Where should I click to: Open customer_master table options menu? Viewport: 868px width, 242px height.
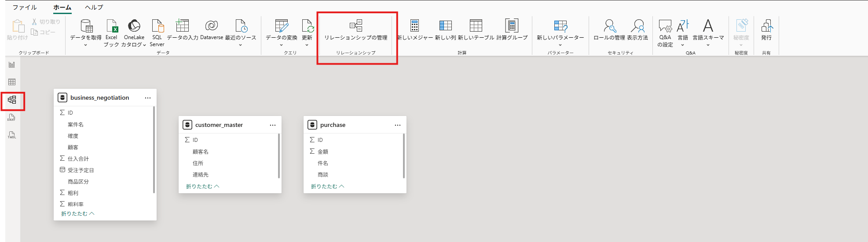(x=273, y=125)
